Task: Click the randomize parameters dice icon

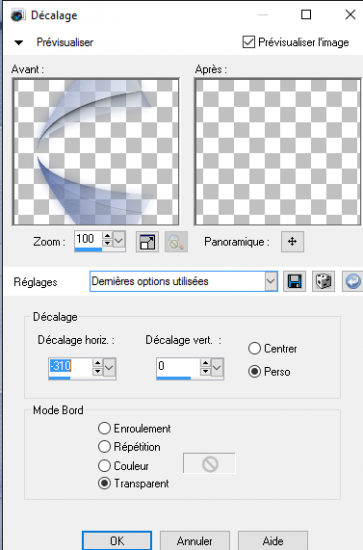Action: click(323, 281)
